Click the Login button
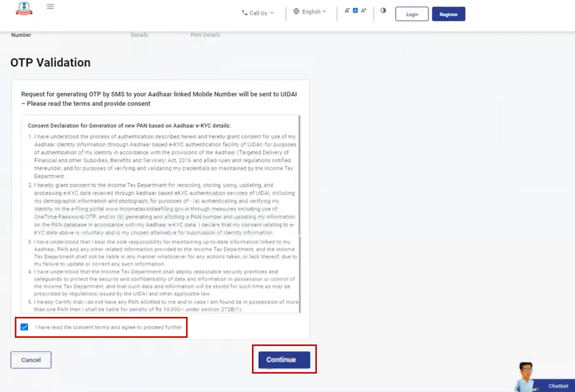 [412, 14]
